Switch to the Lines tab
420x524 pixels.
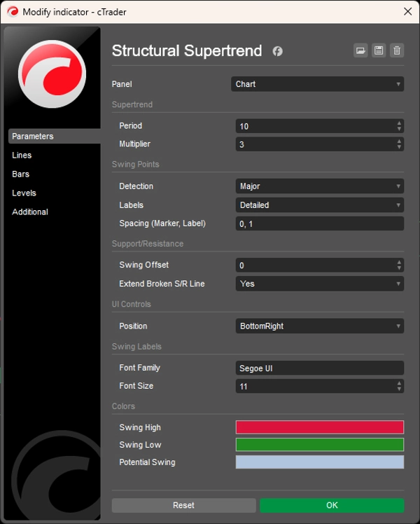22,156
